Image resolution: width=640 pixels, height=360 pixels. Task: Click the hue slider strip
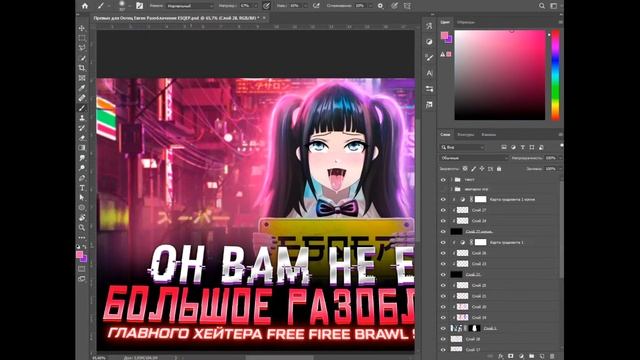pos(556,75)
